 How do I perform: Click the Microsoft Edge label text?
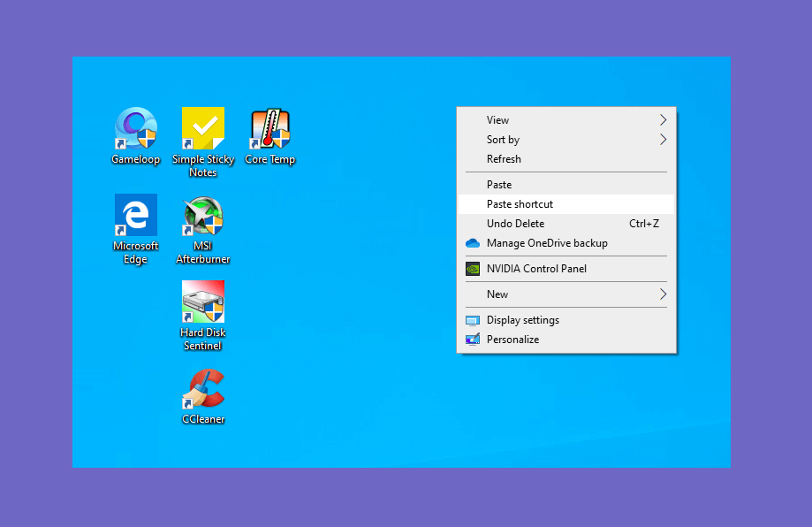tap(136, 252)
